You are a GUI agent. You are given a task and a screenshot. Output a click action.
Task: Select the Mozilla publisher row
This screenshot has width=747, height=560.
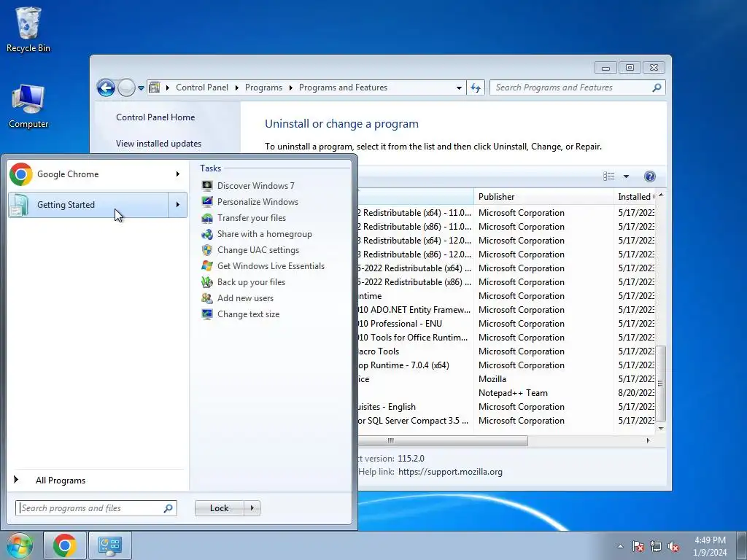click(506, 379)
